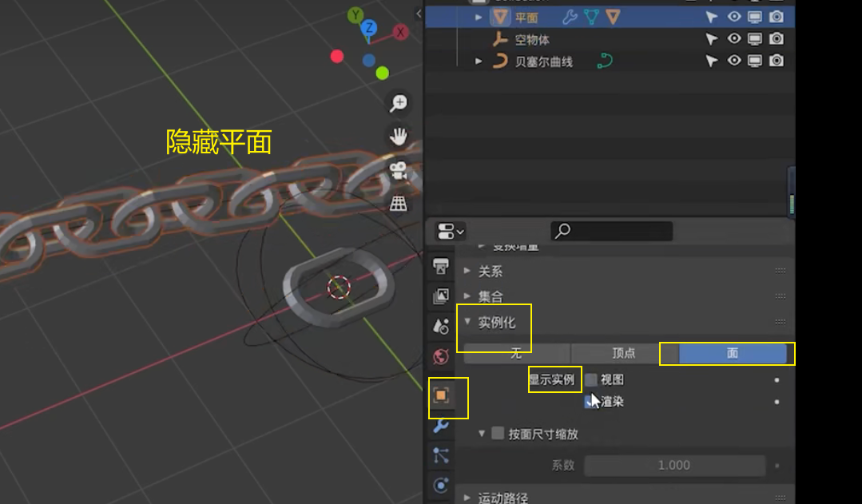Click the animate dot beside 渲染
The image size is (862, 504).
(777, 402)
